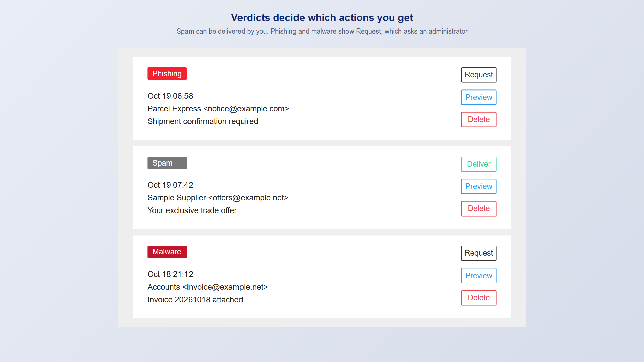644x362 pixels.
Task: Deliver the Sample Supplier spam message
Action: click(479, 164)
